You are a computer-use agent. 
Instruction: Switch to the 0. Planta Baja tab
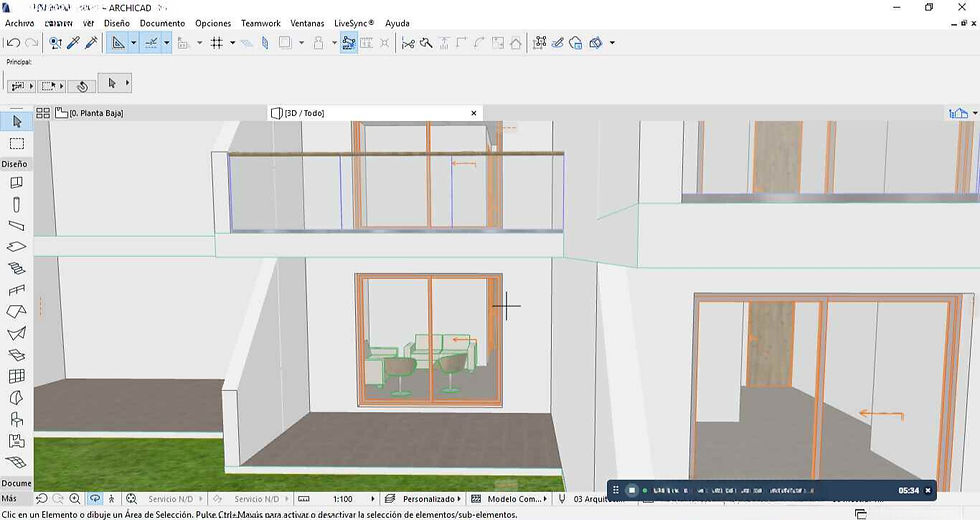coord(96,113)
